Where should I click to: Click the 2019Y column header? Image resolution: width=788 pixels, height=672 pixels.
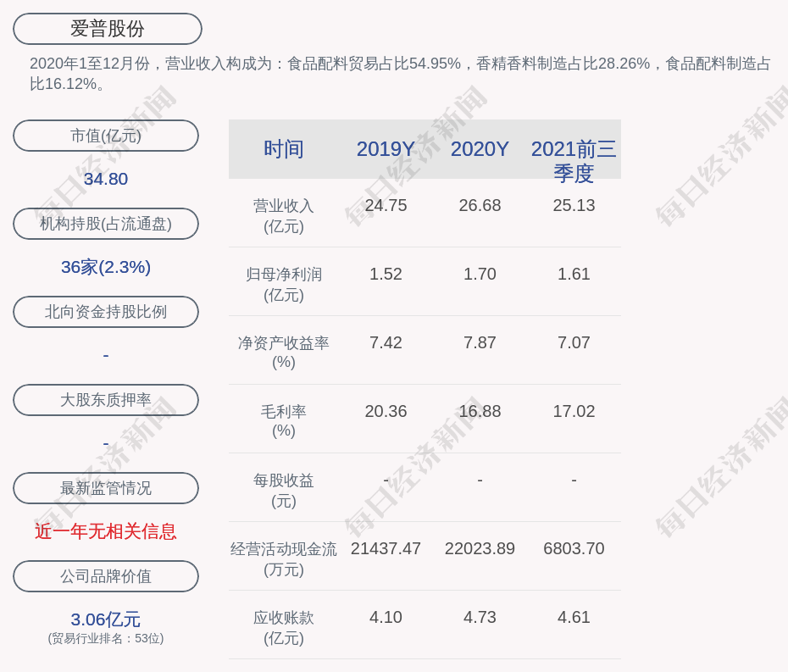386,149
